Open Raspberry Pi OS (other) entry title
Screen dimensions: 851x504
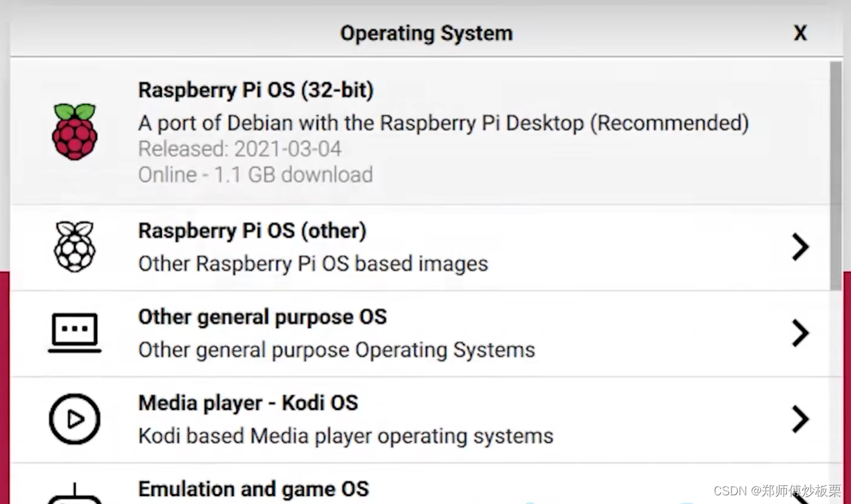[x=252, y=231]
